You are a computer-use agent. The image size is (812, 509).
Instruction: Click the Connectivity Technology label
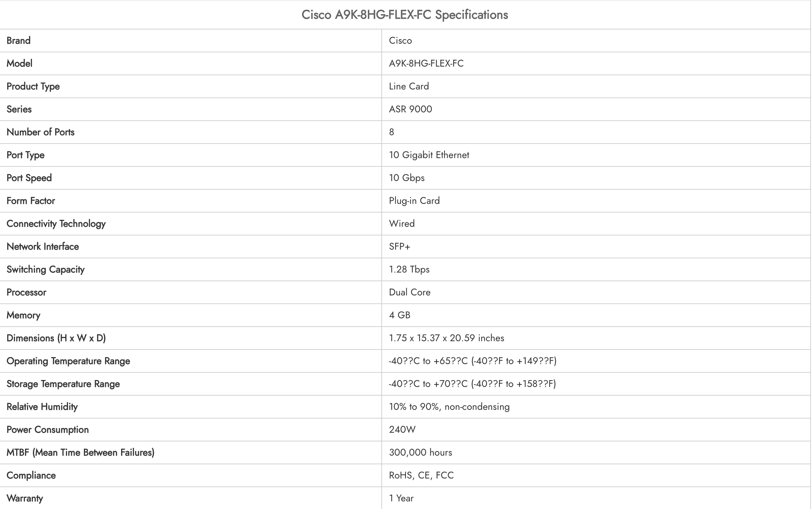56,224
